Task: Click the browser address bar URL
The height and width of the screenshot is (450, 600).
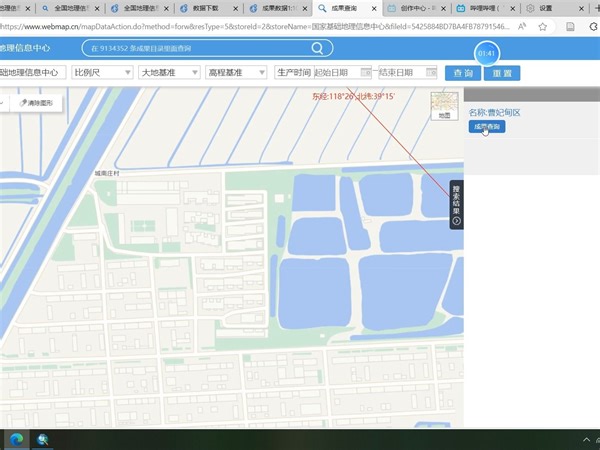Action: coord(254,26)
